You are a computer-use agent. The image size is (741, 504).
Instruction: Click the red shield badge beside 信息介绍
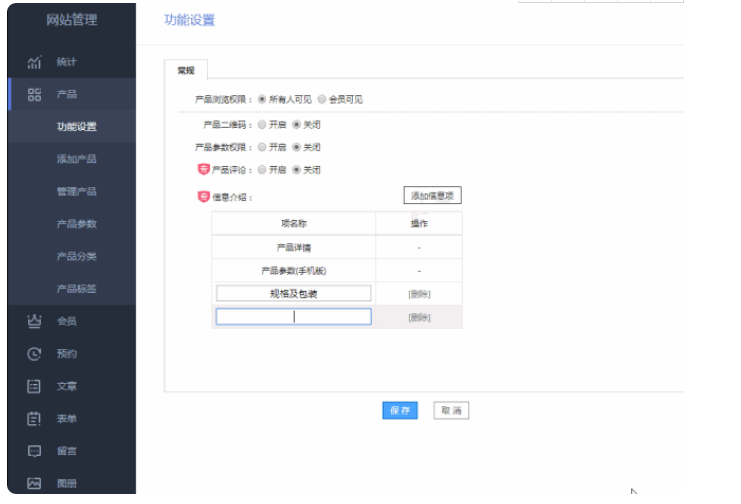click(204, 196)
